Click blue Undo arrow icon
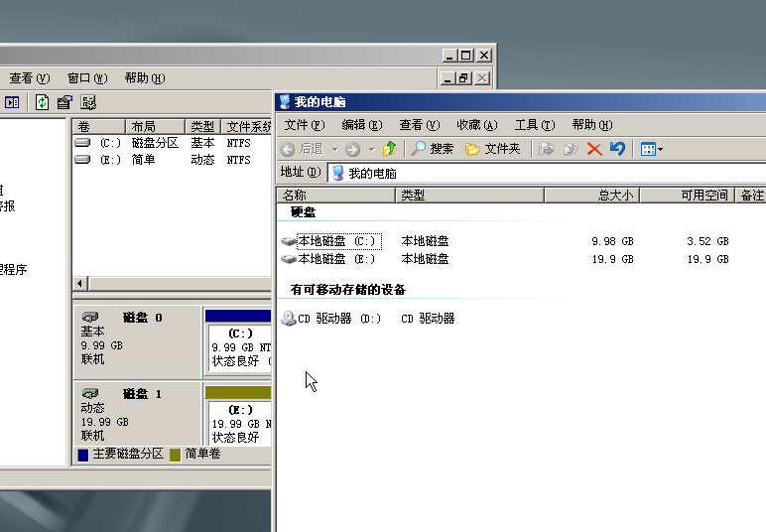The width and height of the screenshot is (766, 532). pyautogui.click(x=617, y=149)
